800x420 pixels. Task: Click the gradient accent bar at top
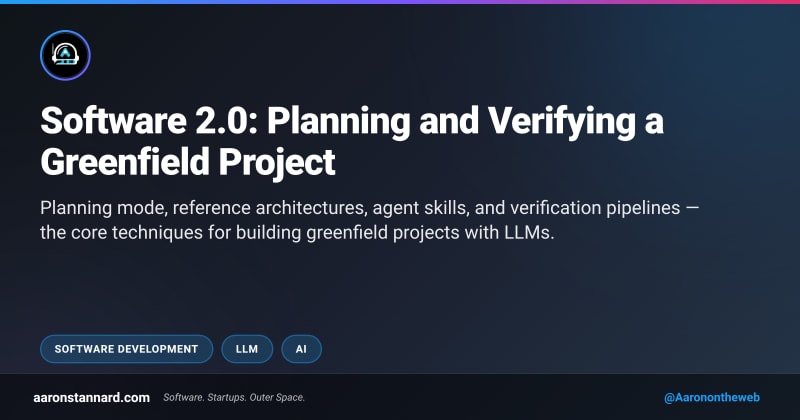400,2
